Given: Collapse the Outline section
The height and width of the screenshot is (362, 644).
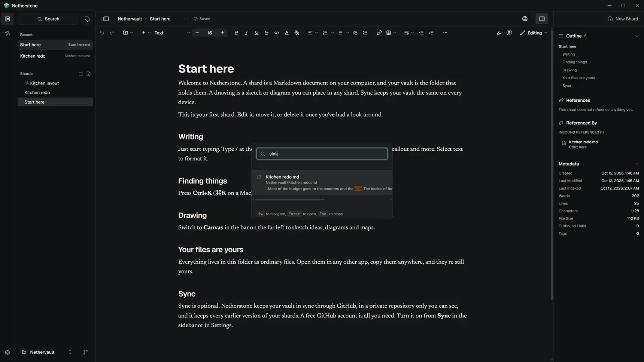Looking at the screenshot, I should coord(637,36).
